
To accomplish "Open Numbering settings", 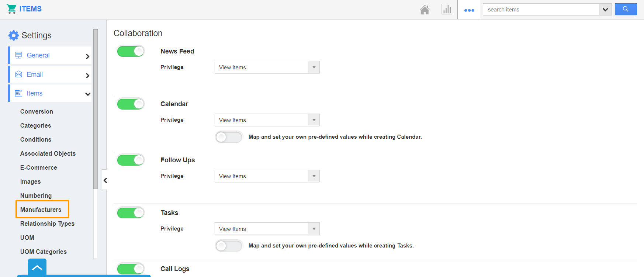I will [x=36, y=195].
